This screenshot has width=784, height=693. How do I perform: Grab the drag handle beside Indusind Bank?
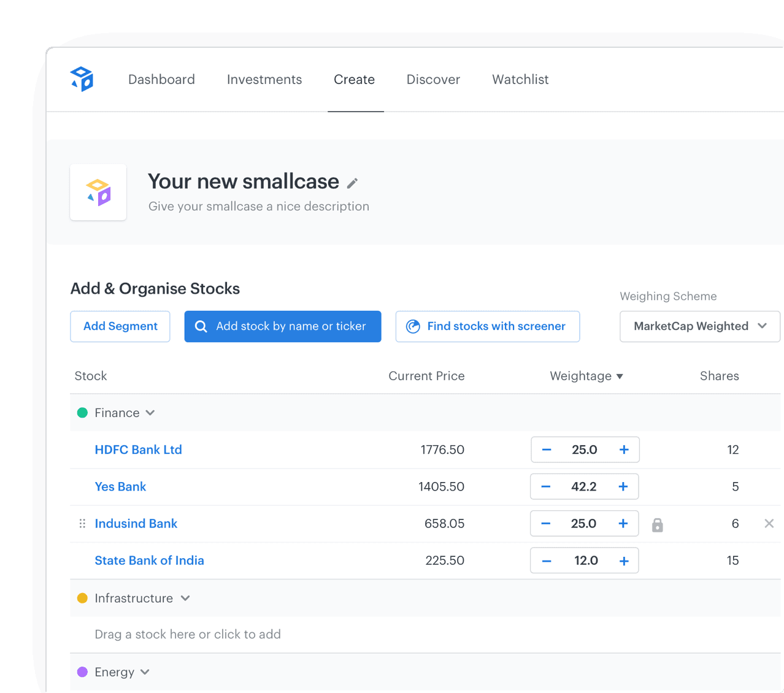(x=82, y=524)
